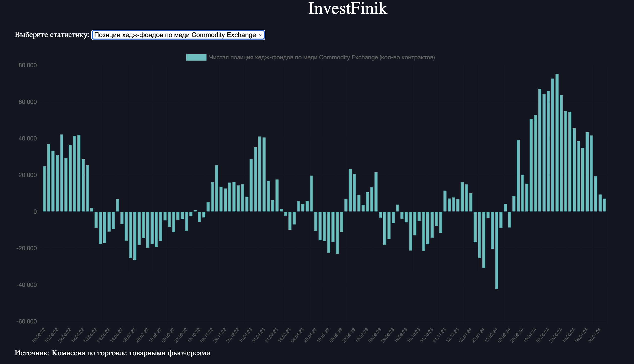Click x-axis date label 26.03.24
The height and width of the screenshot is (364, 634).
coord(517,335)
